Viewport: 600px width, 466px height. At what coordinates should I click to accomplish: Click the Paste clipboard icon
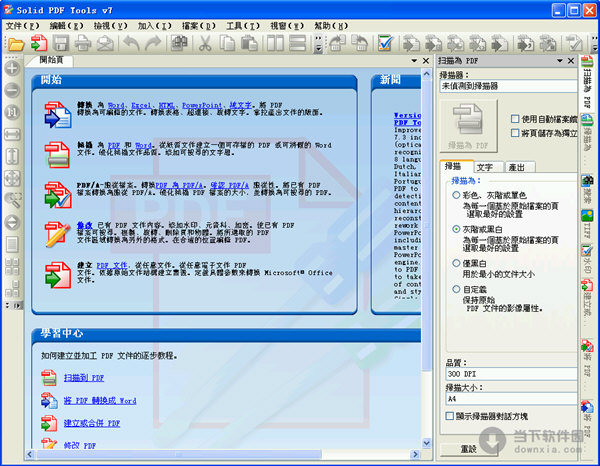pos(249,43)
